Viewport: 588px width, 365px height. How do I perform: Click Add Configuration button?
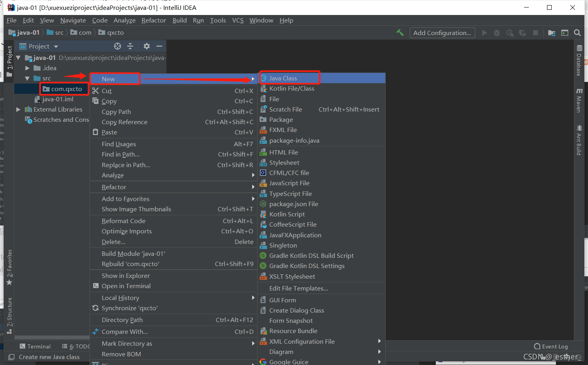click(442, 33)
